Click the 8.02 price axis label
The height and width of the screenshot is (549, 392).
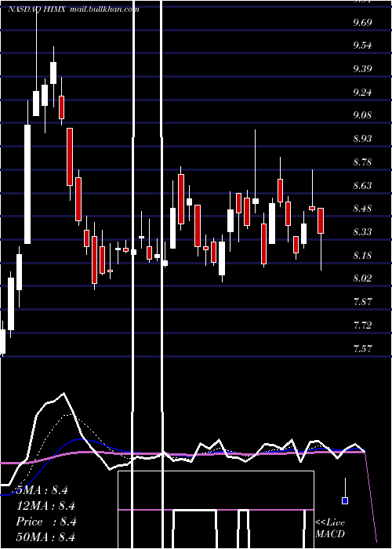(x=362, y=278)
